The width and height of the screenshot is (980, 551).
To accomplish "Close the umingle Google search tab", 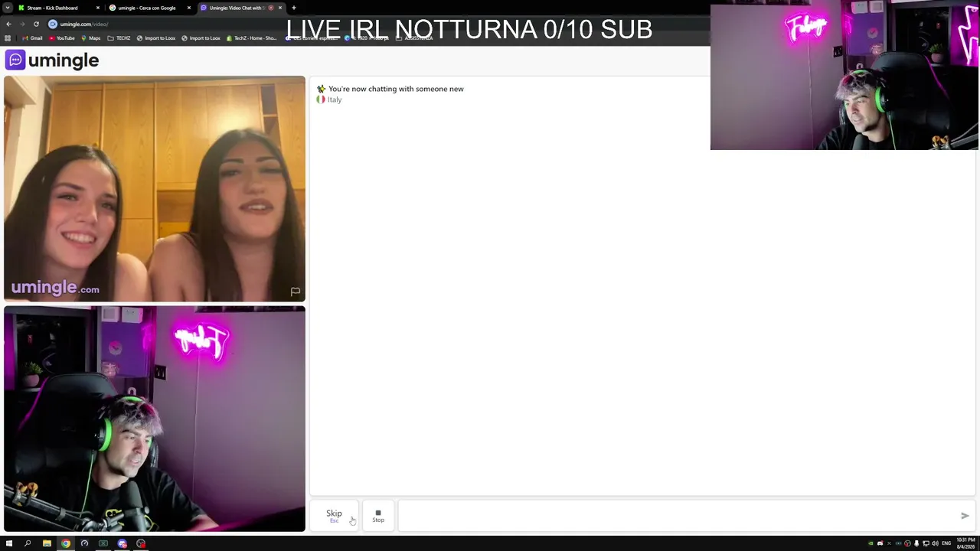I will tap(189, 8).
